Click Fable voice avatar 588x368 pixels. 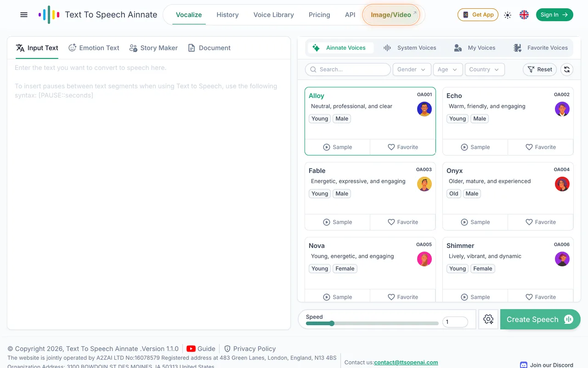click(x=424, y=184)
